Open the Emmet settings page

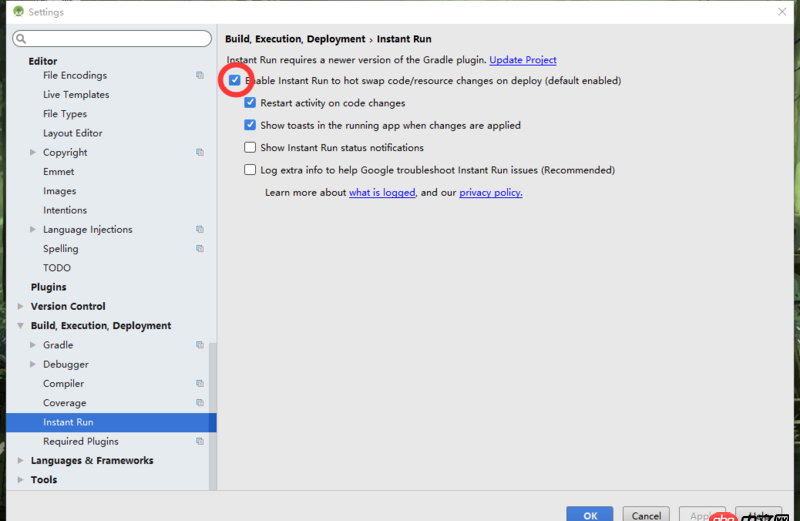[59, 171]
